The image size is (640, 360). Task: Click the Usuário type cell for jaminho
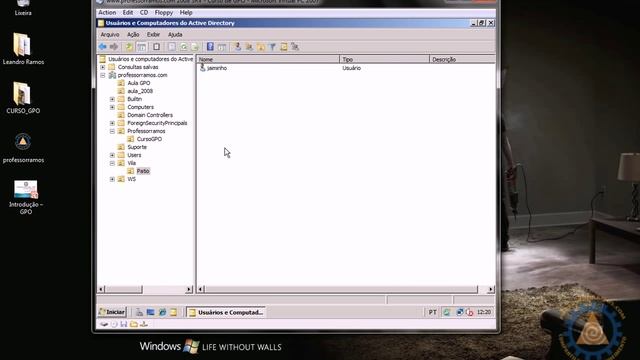coord(351,68)
